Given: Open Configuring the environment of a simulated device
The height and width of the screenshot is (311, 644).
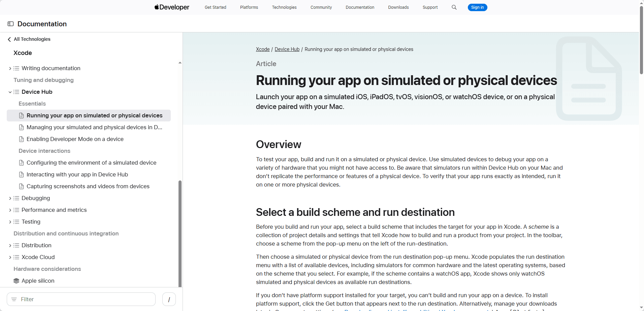Looking at the screenshot, I should point(92,163).
